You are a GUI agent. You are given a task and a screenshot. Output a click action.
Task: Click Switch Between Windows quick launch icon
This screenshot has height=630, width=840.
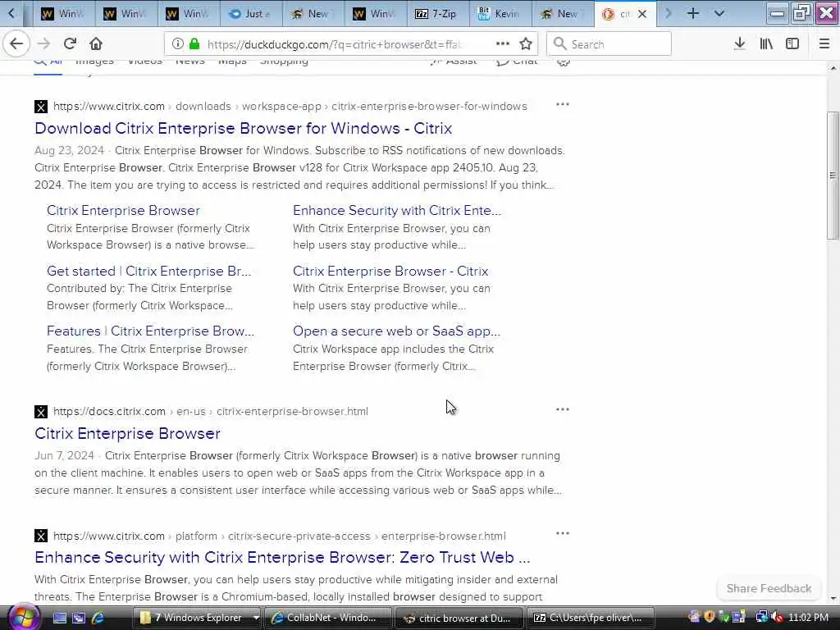point(79,618)
